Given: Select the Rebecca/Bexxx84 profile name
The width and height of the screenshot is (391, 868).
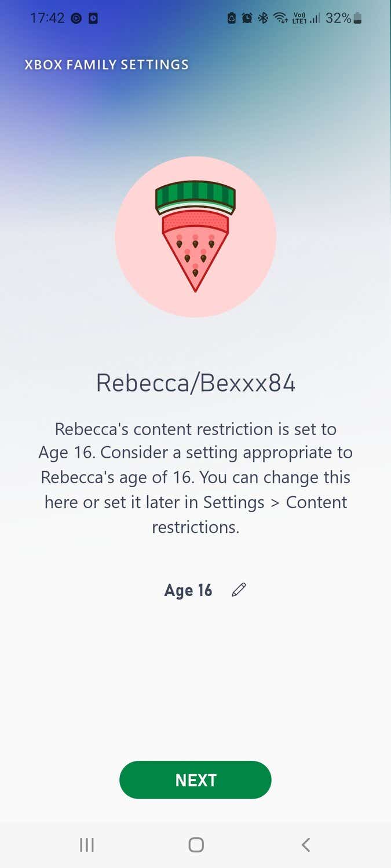Looking at the screenshot, I should pos(195,382).
